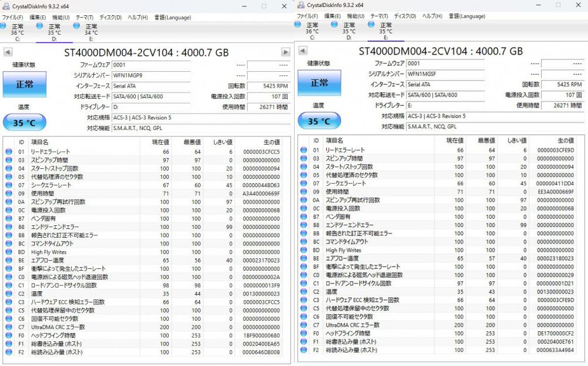The width and height of the screenshot is (588, 366).
Task: Click 正常 health status button for serial WFN1MGP9
Action: tap(25, 84)
